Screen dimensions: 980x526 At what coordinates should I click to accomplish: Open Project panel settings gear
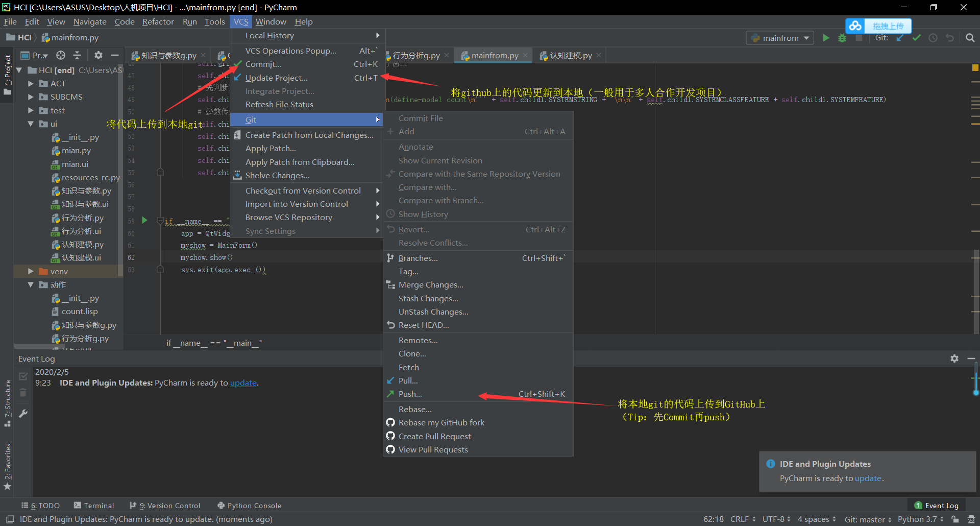click(99, 55)
